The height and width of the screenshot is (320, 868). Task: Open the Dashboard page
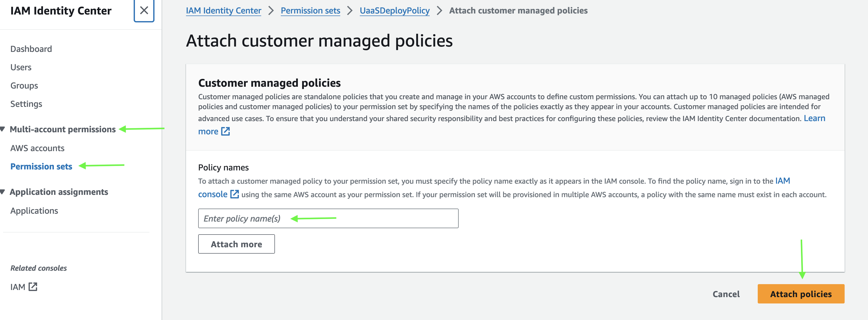point(31,49)
